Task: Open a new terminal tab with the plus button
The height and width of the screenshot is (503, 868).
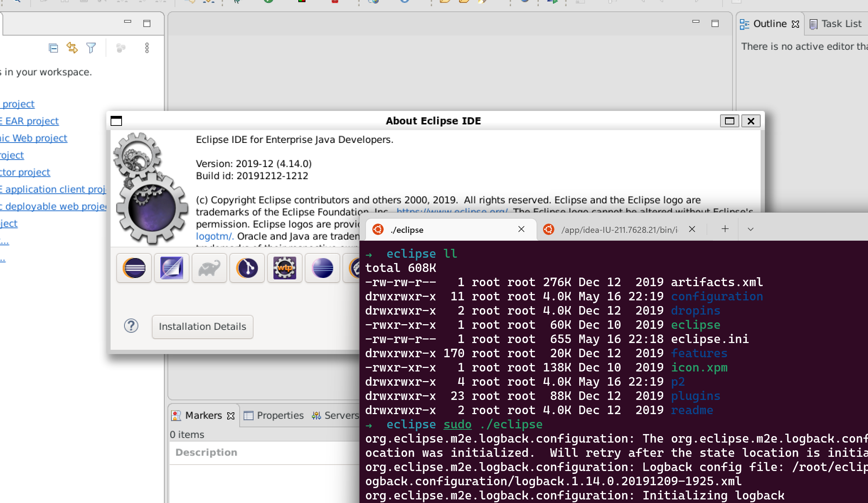Action: 724,229
